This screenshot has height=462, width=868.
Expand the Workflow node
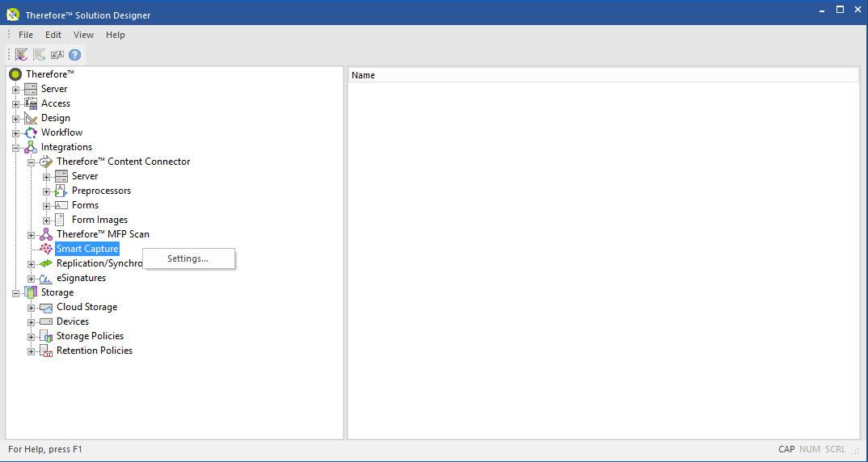pyautogui.click(x=15, y=133)
